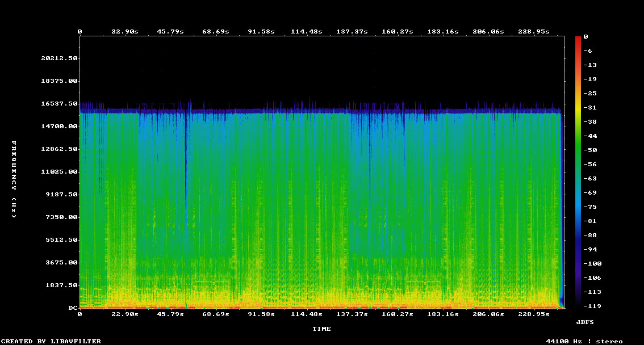This screenshot has height=345, width=644.
Task: Click the TIME axis title below spectrogram
Action: pyautogui.click(x=321, y=329)
